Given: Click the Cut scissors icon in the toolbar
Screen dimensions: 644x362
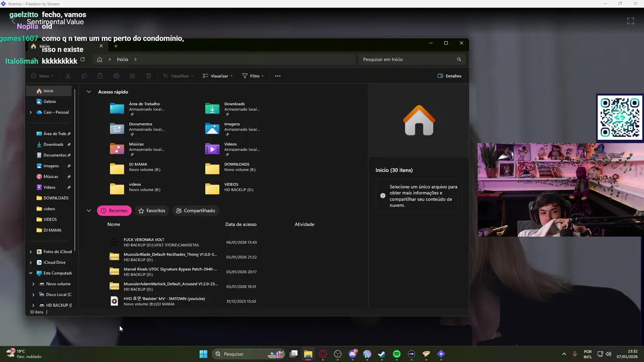Looking at the screenshot, I should coord(68,76).
